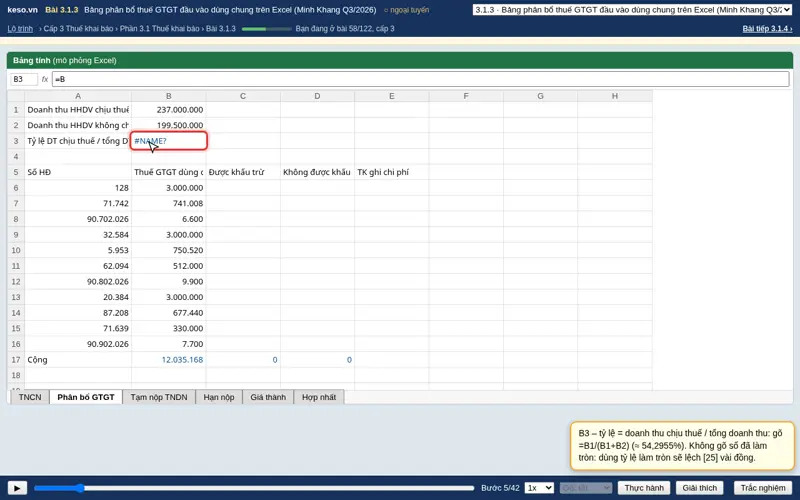
Task: Open the Hạn nộp sheet tab
Action: 219,397
